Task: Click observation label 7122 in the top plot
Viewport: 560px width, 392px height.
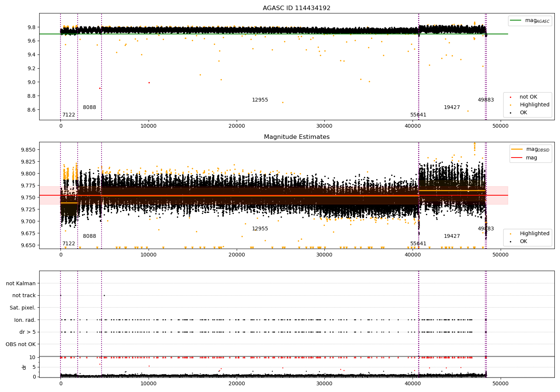Action: pyautogui.click(x=69, y=115)
